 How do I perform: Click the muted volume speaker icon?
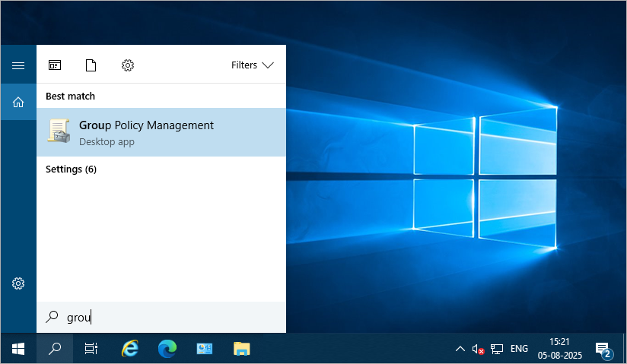(x=478, y=349)
